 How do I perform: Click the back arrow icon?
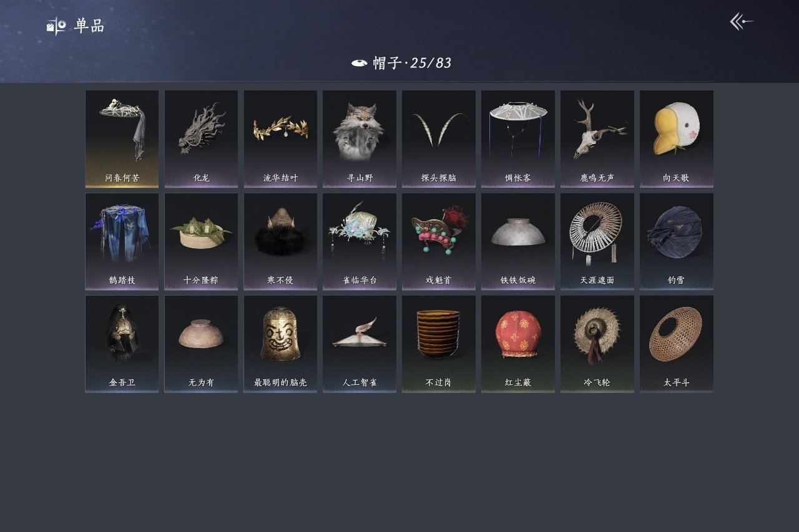pyautogui.click(x=742, y=22)
